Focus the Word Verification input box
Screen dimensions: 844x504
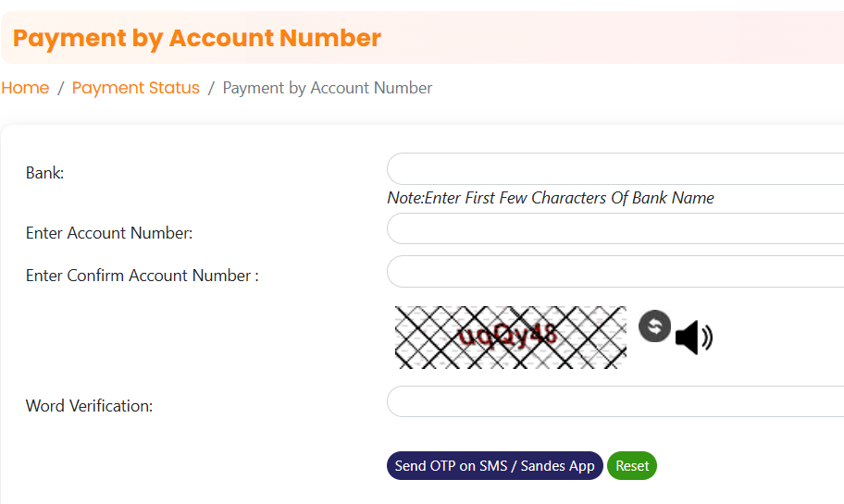[x=615, y=401]
